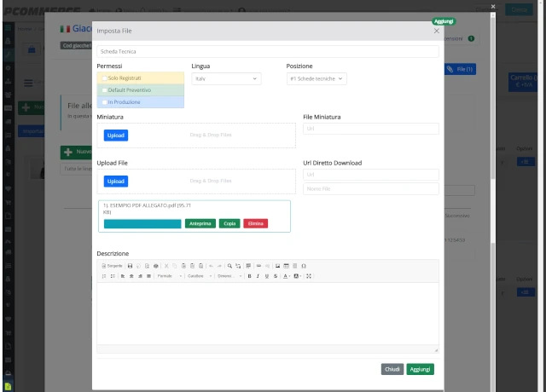Click the Chiudi button

pyautogui.click(x=392, y=369)
